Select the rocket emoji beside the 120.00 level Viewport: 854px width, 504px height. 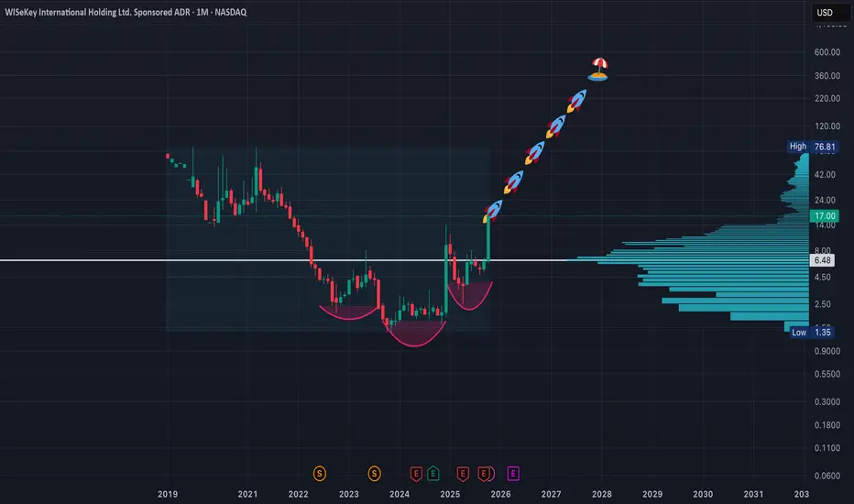click(x=556, y=126)
